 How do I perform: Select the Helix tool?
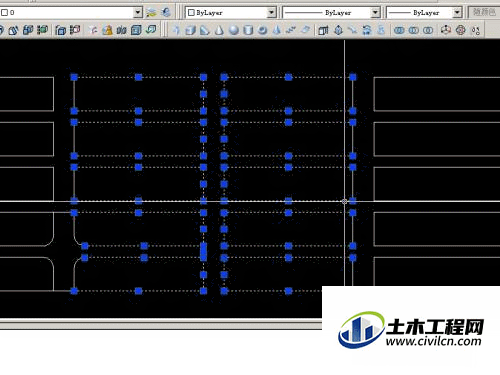coord(291,30)
